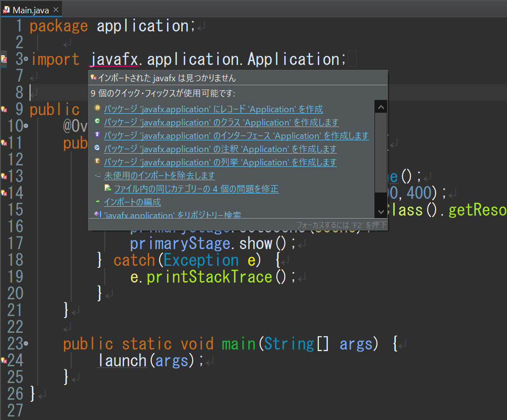The width and height of the screenshot is (507, 420).
Task: Click the error marker icon on line 24
Action: pos(3,359)
